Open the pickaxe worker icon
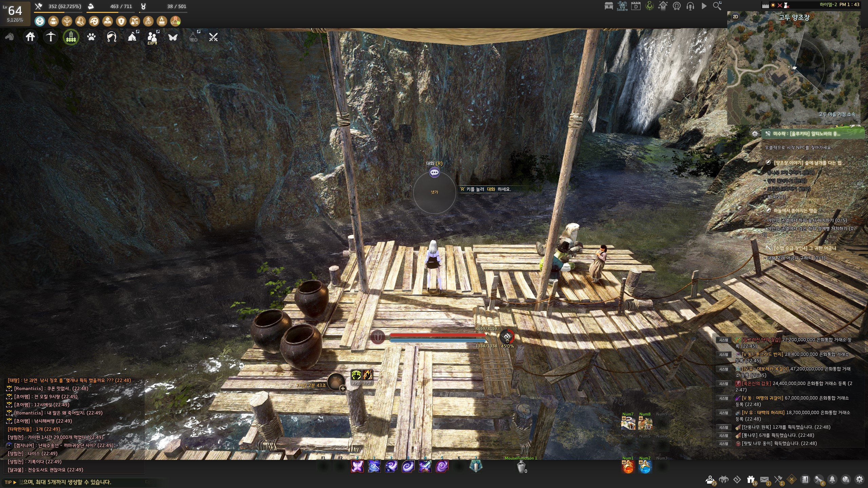The width and height of the screenshot is (868, 488). coord(51,37)
